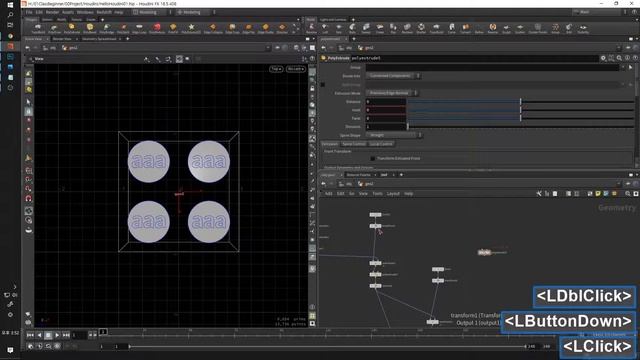Image resolution: width=640 pixels, height=360 pixels.
Task: Click the magnet snapping icon in viewport toolbar
Action: tap(29, 198)
